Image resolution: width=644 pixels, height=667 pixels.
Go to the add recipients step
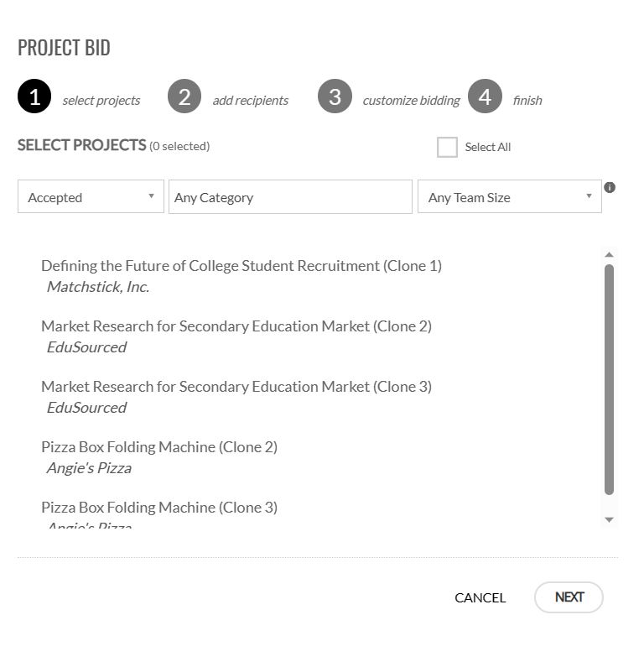(251, 101)
